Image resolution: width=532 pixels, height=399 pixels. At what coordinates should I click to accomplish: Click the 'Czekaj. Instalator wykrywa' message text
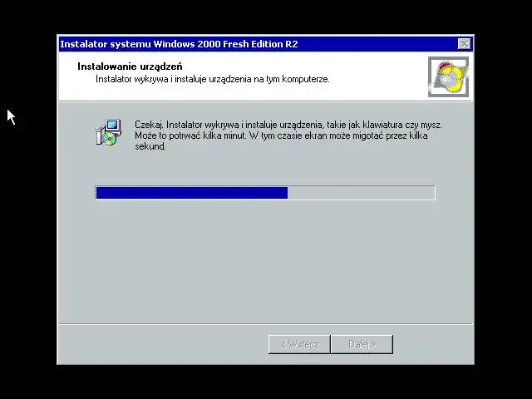click(288, 135)
